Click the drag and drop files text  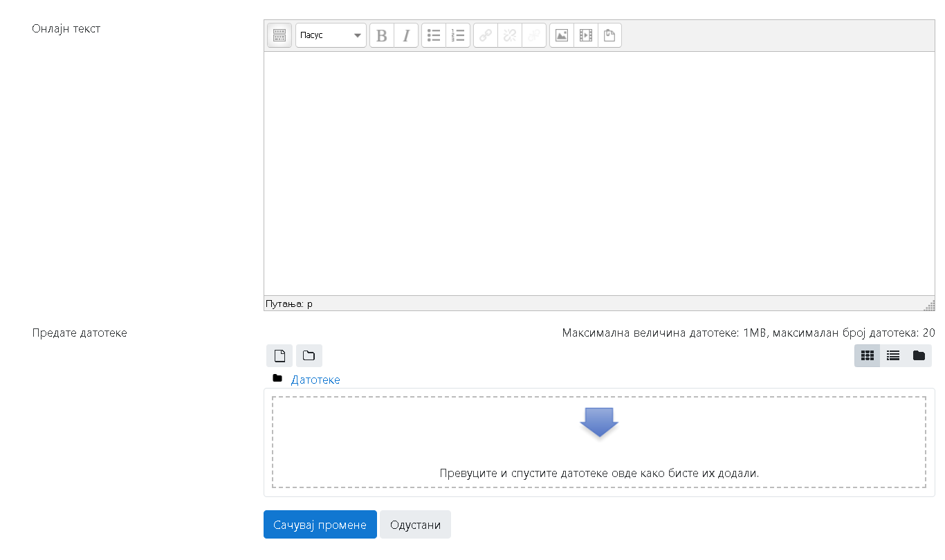[x=599, y=474]
